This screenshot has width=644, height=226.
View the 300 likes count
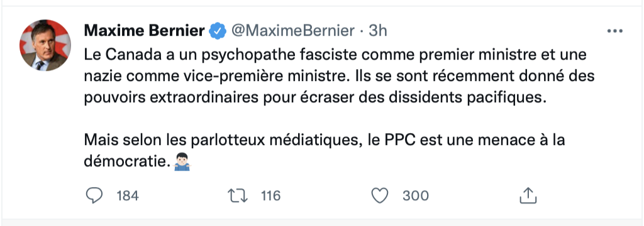pos(415,196)
